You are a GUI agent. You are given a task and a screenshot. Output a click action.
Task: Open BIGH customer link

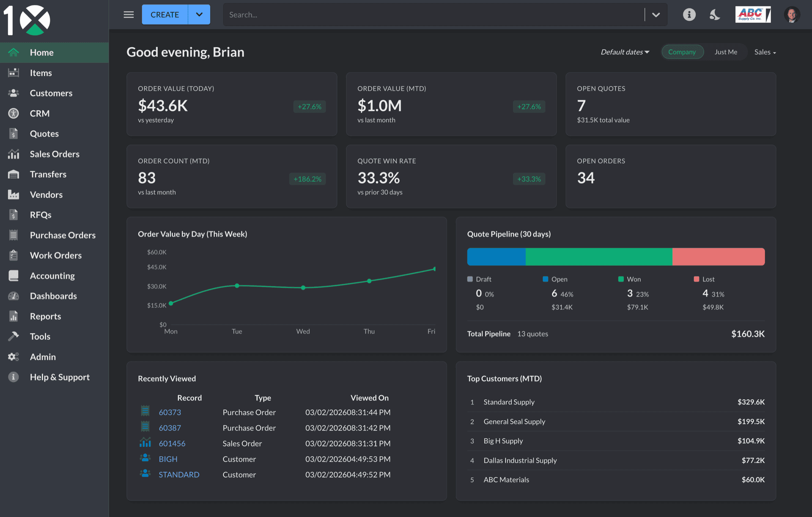tap(168, 459)
